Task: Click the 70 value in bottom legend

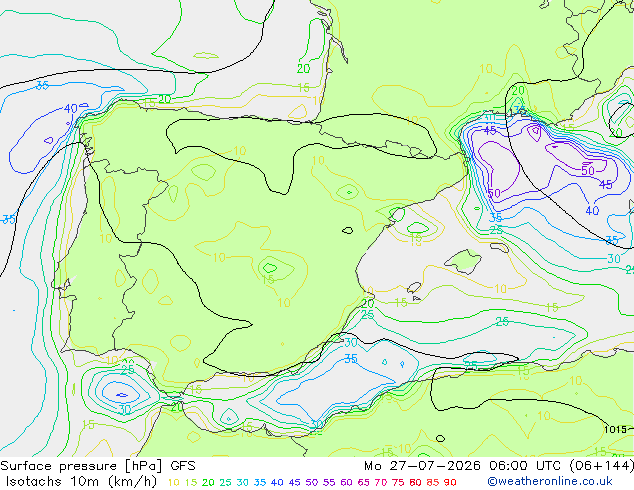Action: point(380,482)
